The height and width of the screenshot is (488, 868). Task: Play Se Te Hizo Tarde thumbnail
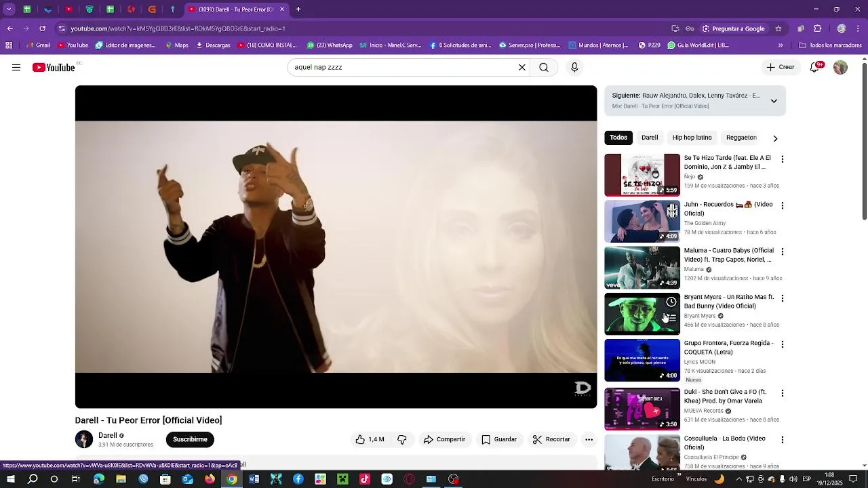[642, 175]
